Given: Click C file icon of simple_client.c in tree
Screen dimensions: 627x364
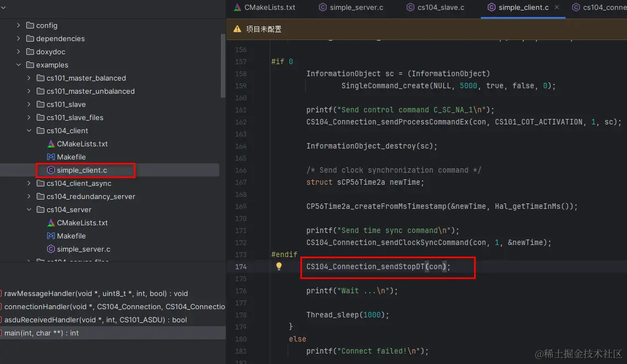Looking at the screenshot, I should [51, 170].
